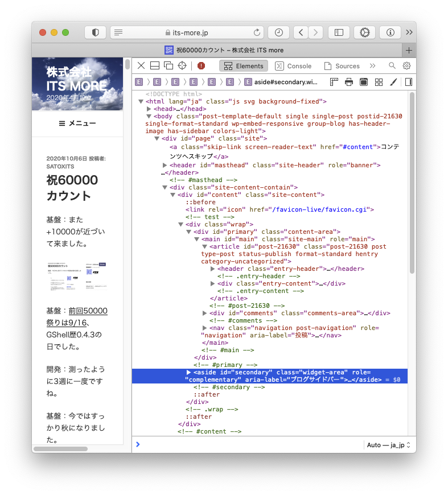The height and width of the screenshot is (495, 448).
Task: Open the メニュー site menu button
Action: click(x=77, y=123)
